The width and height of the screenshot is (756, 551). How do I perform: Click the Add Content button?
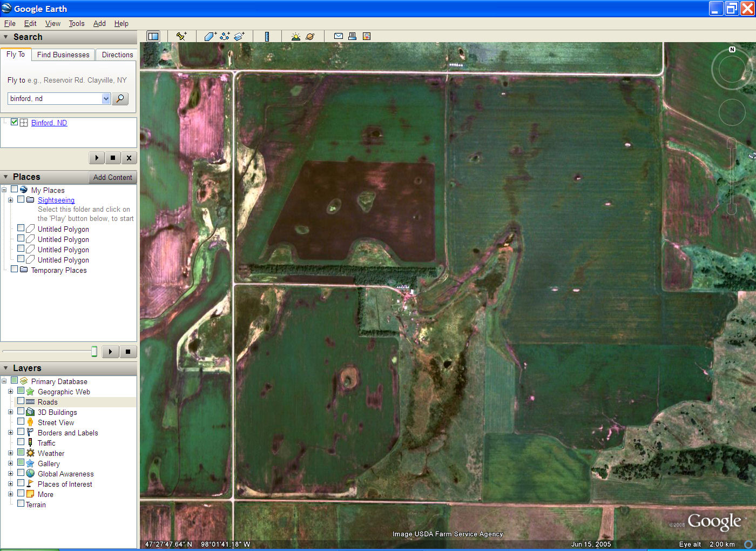112,177
